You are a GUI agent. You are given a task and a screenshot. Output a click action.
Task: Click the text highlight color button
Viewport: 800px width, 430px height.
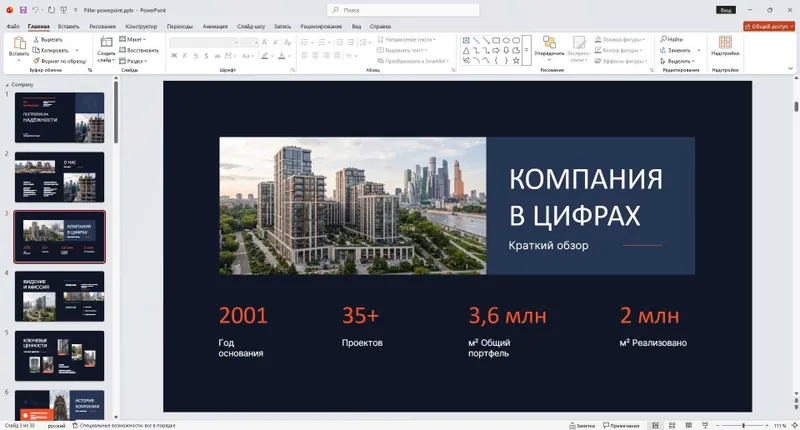265,56
